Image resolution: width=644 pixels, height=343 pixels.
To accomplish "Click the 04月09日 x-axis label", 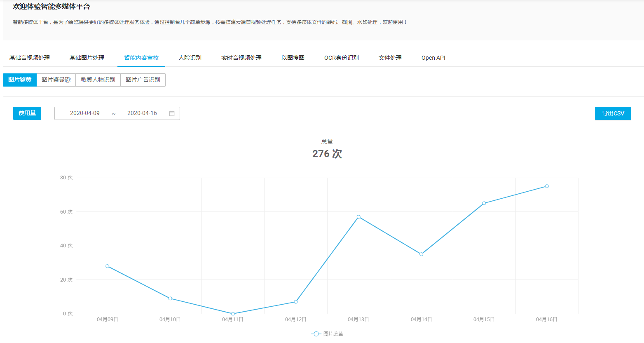I will (x=108, y=320).
